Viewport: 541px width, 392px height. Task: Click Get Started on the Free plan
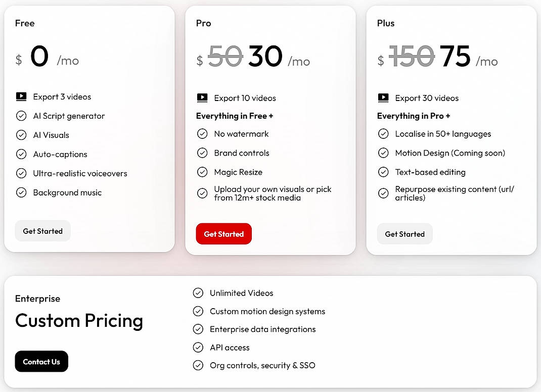pyautogui.click(x=42, y=231)
